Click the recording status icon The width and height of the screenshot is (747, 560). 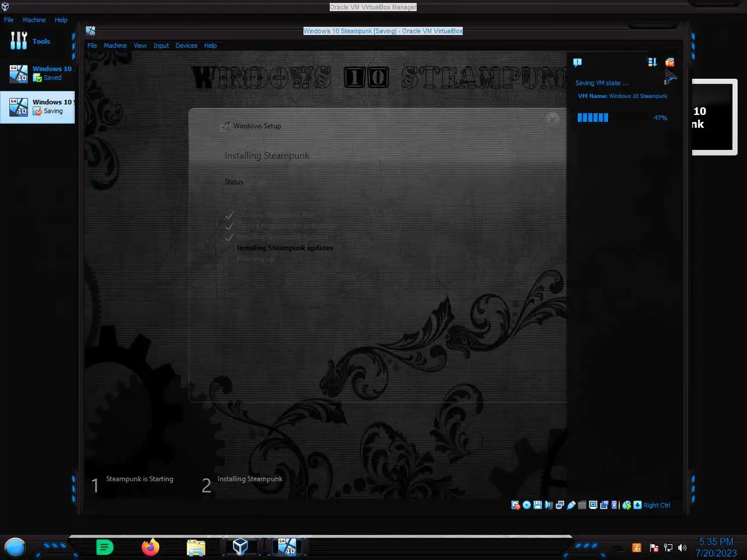coord(604,505)
